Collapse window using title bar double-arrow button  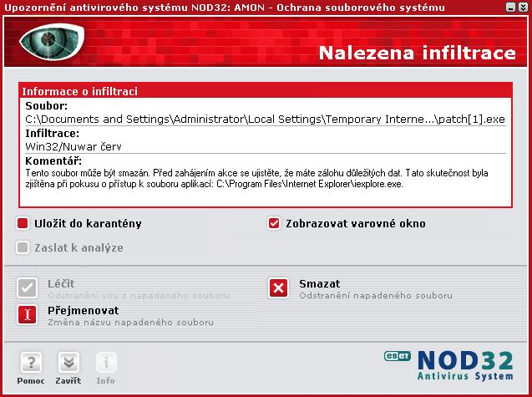pyautogui.click(x=523, y=8)
